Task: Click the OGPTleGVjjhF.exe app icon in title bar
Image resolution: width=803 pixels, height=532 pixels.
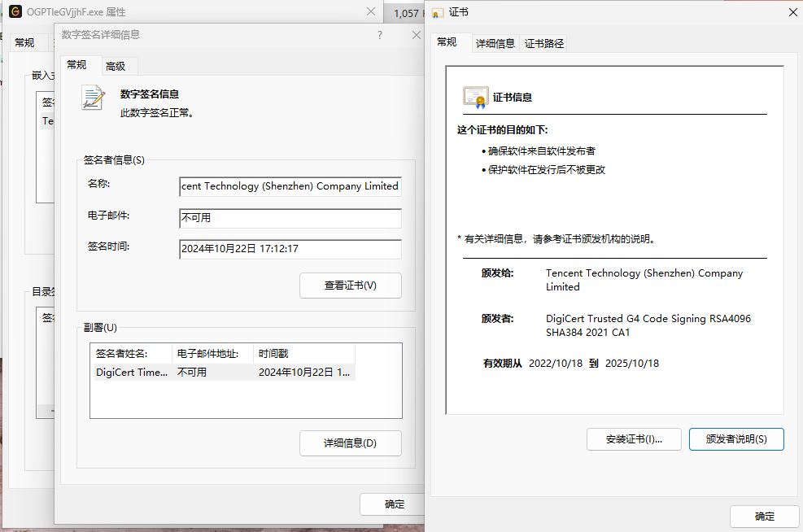Action: 15,11
